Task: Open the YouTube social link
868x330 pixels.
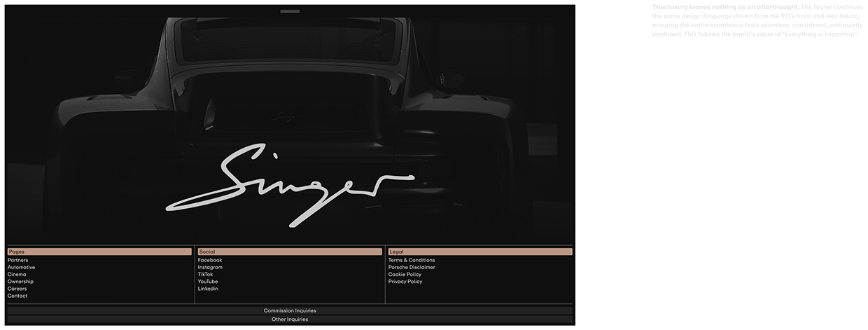Action: [x=208, y=282]
